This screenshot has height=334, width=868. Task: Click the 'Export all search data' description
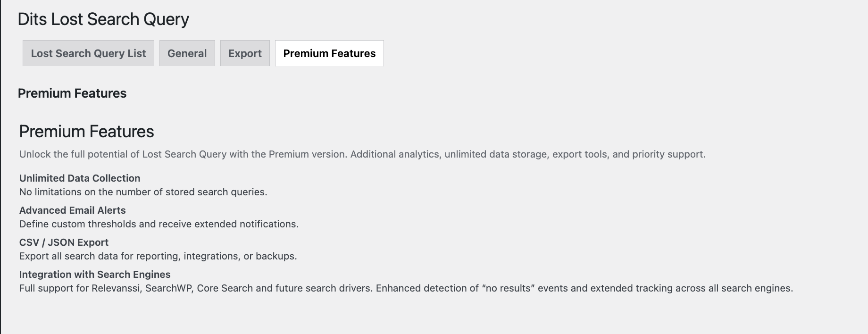point(158,256)
